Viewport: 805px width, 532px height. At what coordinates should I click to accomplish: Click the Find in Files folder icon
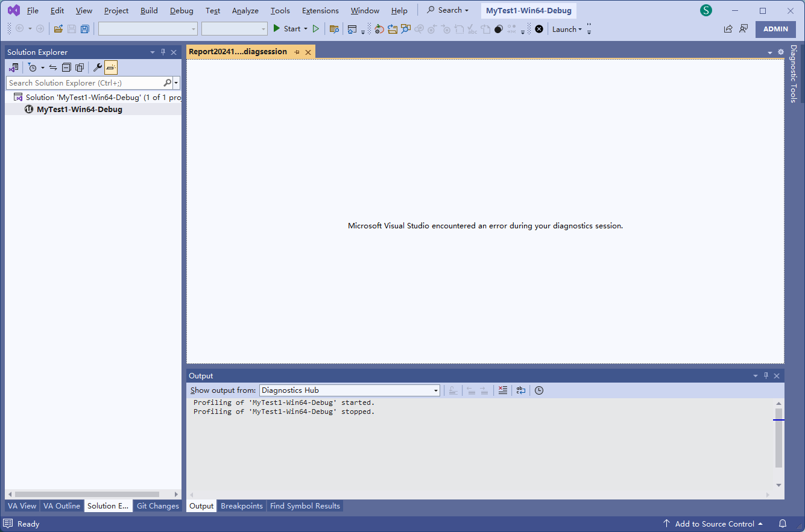click(x=334, y=29)
